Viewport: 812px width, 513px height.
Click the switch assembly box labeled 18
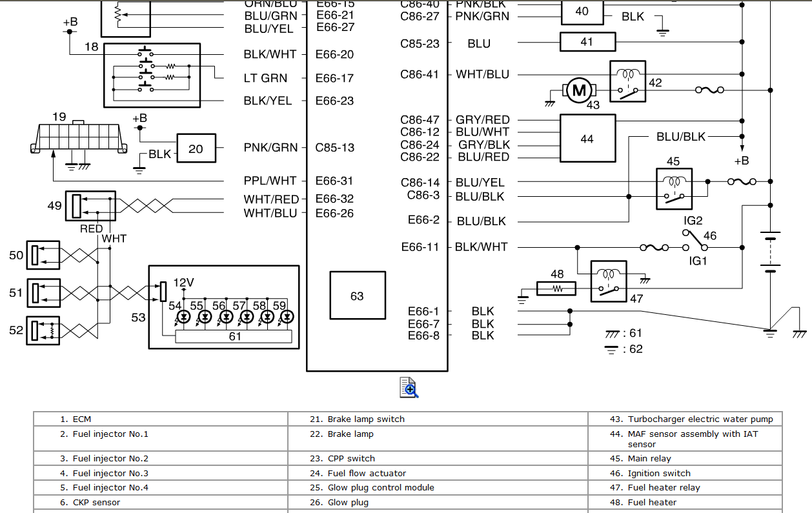pyautogui.click(x=152, y=75)
